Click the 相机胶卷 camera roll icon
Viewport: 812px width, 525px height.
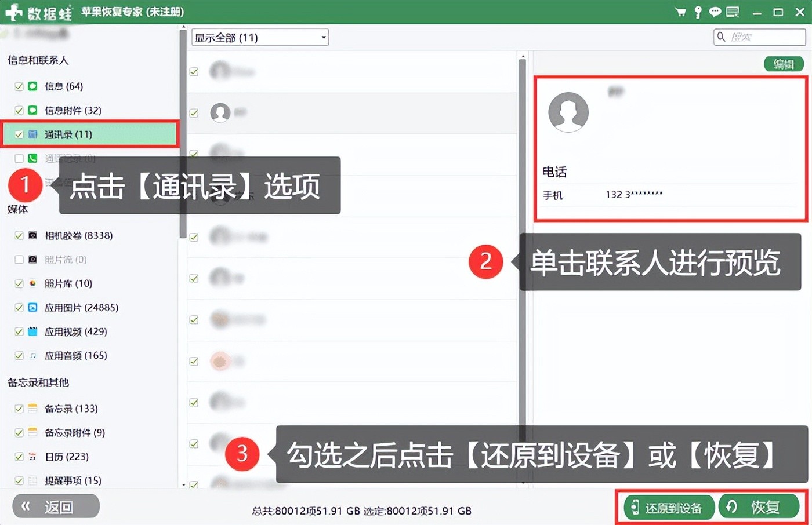pyautogui.click(x=33, y=235)
